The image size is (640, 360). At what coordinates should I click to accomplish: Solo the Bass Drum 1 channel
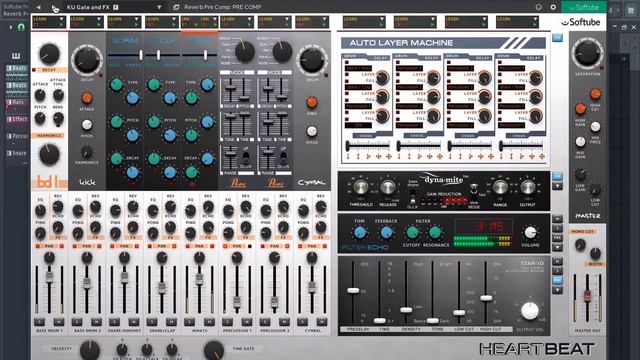point(40,322)
